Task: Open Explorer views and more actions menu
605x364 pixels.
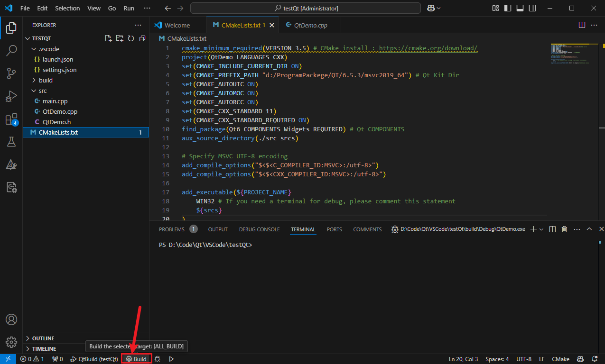Action: [138, 25]
